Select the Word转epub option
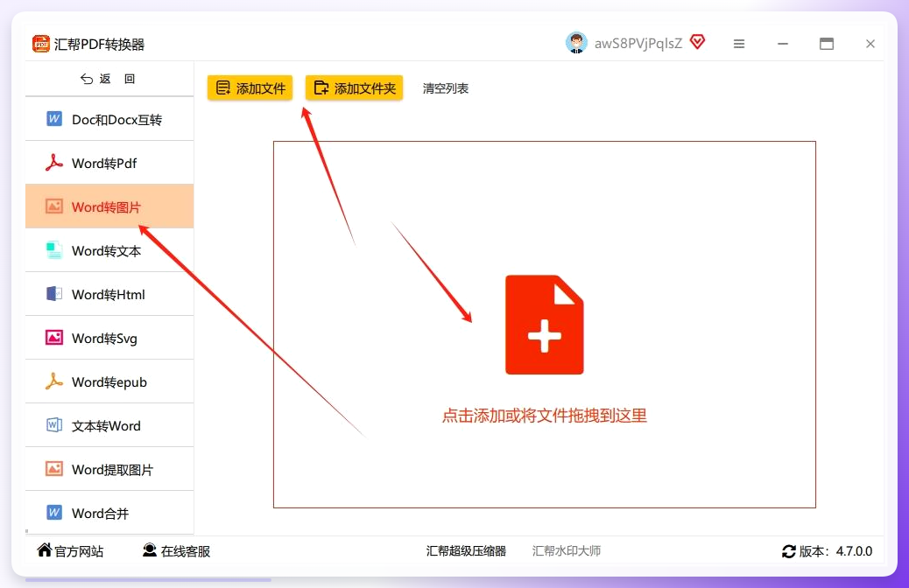909x588 pixels. 109,381
